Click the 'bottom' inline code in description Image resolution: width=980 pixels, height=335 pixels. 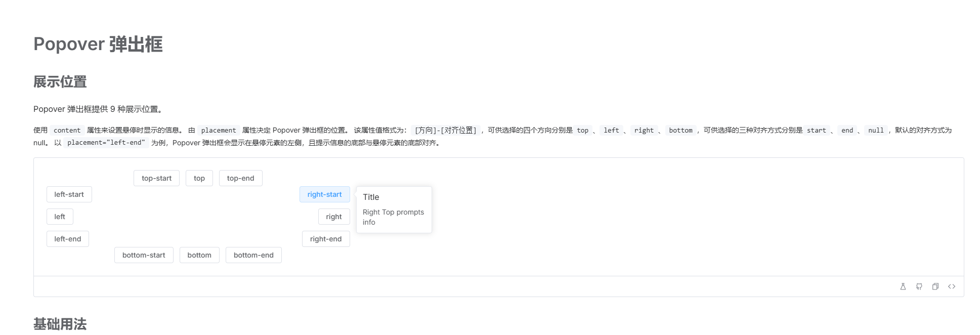click(680, 130)
